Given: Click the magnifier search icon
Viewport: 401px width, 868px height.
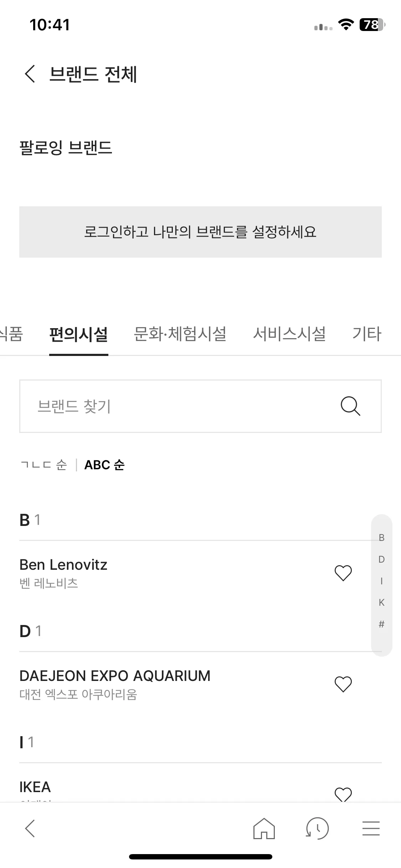Looking at the screenshot, I should (350, 406).
